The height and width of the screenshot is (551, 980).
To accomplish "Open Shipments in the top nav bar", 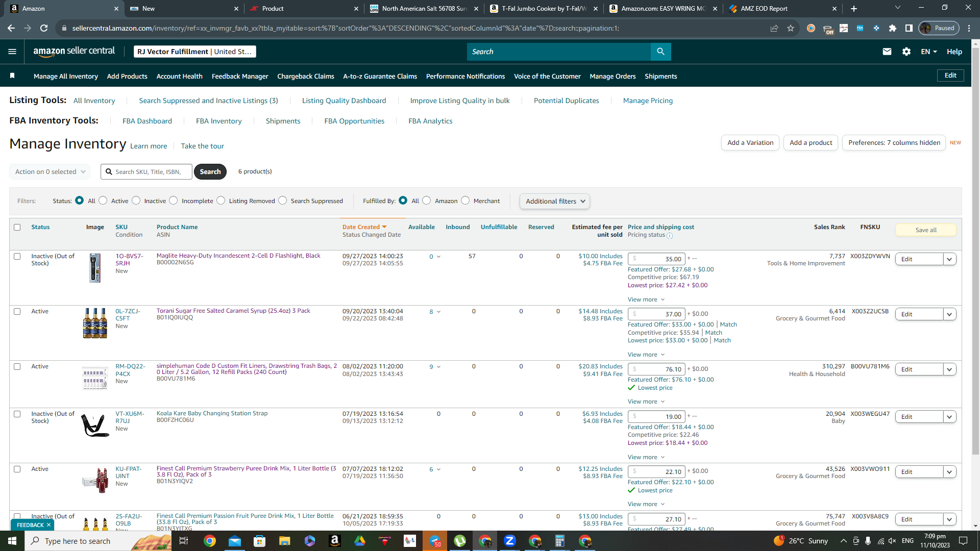I will pyautogui.click(x=660, y=76).
